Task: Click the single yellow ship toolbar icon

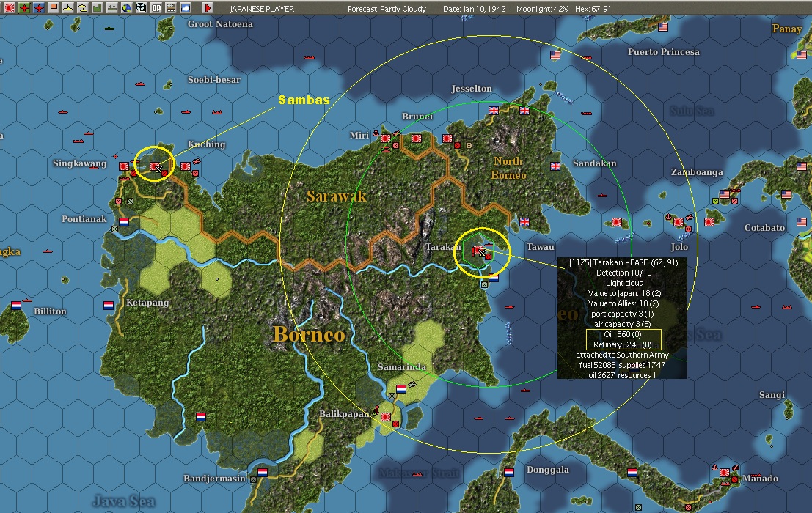Action: [x=67, y=8]
